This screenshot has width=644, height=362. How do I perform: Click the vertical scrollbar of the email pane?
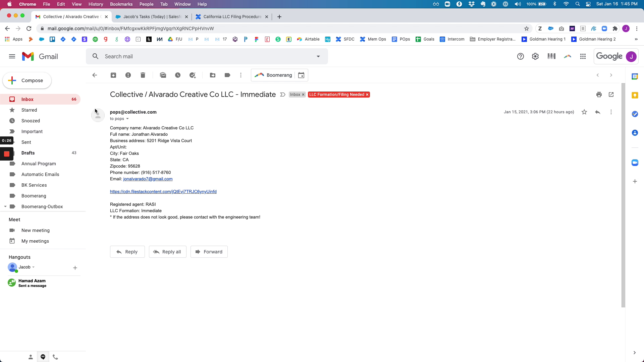pyautogui.click(x=623, y=194)
